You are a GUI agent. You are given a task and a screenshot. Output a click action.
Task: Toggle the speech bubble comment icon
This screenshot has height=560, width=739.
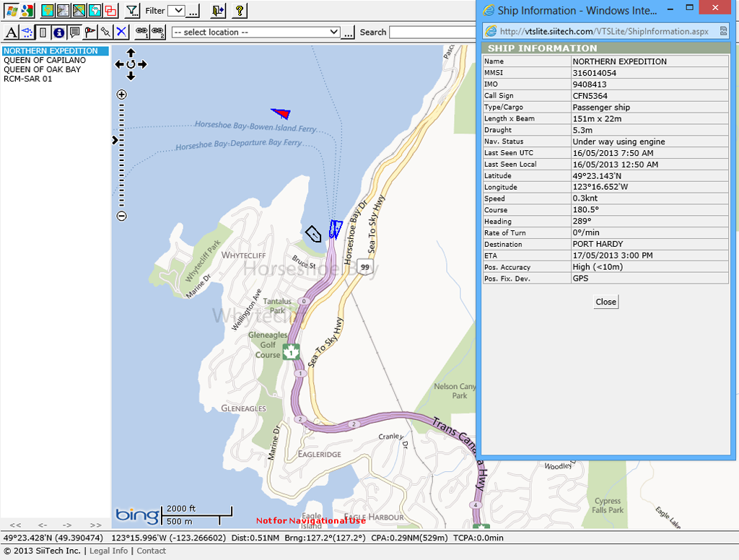click(74, 32)
